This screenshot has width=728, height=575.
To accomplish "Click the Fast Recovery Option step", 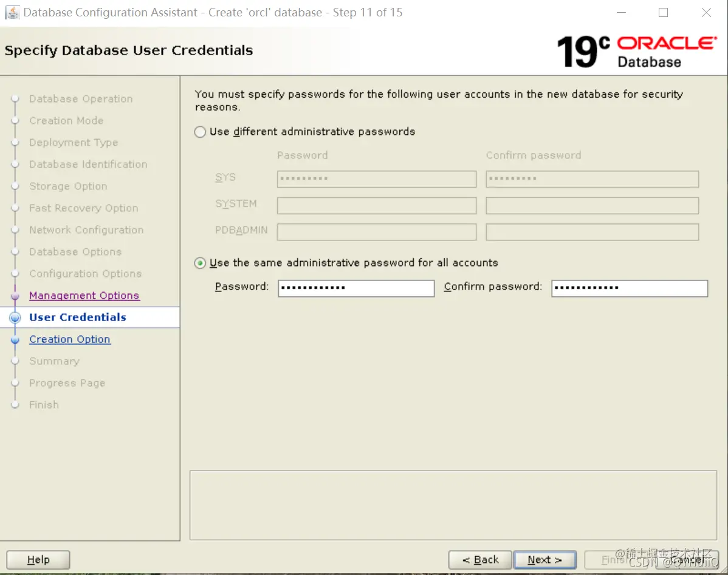I will tap(84, 208).
